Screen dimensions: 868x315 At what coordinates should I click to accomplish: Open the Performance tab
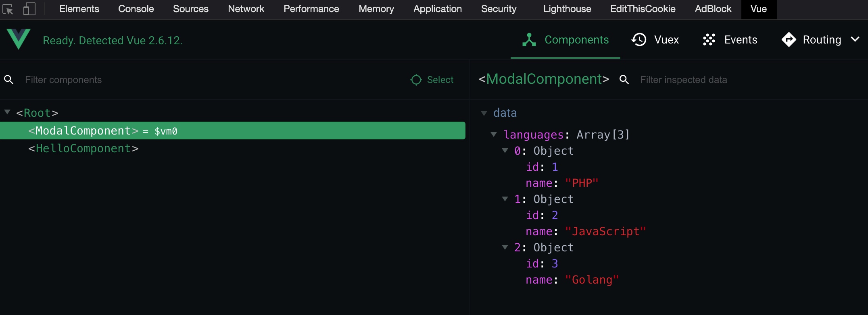point(311,9)
